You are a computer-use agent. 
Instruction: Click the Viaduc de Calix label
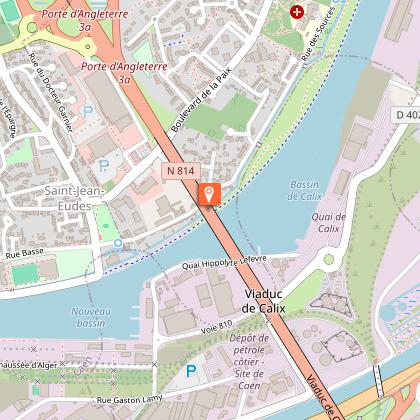(x=263, y=301)
